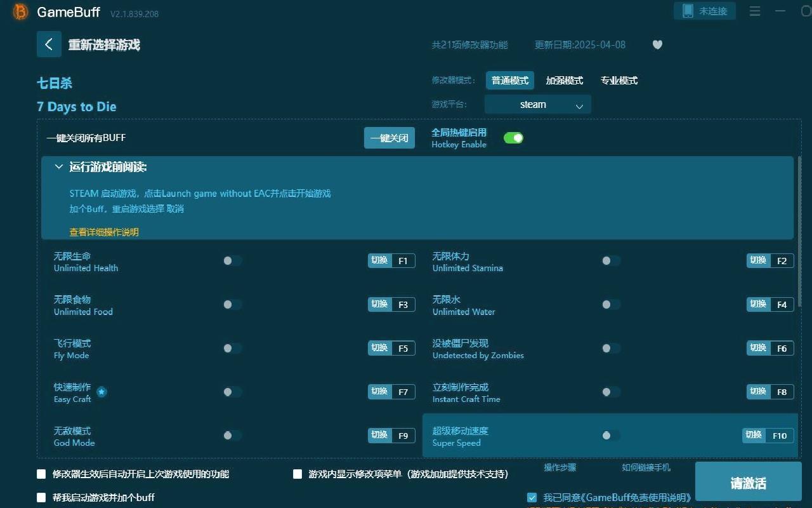812x508 pixels.
Task: Enable Unlimited Food switch
Action: click(232, 304)
